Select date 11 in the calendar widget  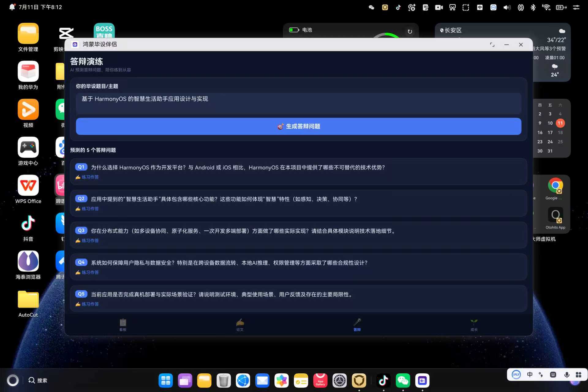[560, 123]
